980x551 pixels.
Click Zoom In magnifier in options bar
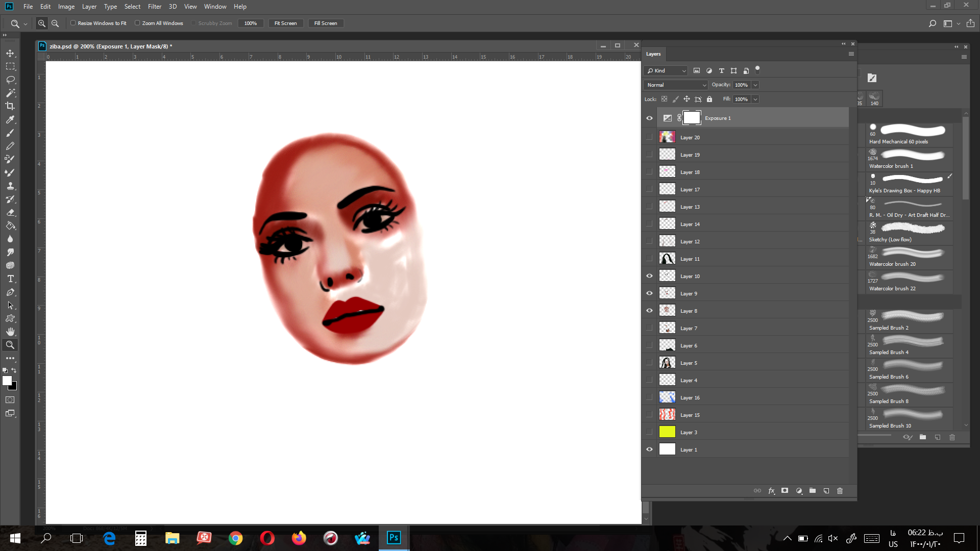coord(42,23)
